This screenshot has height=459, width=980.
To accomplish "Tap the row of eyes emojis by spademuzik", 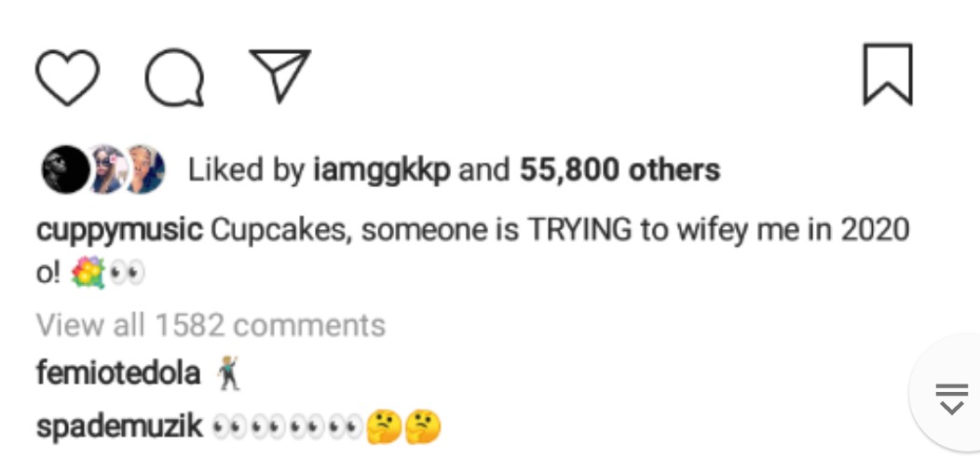I will [286, 428].
